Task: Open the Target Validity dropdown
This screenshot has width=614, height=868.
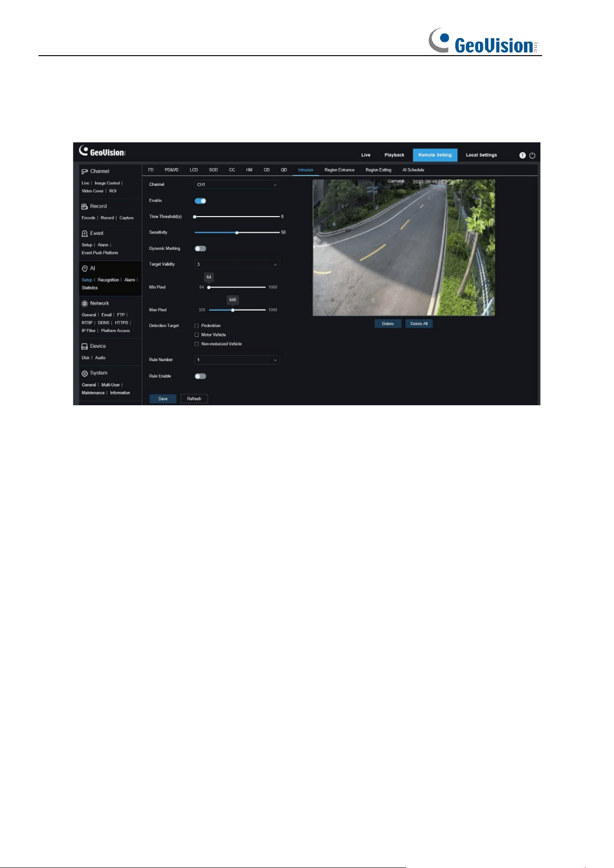Action: (x=237, y=264)
